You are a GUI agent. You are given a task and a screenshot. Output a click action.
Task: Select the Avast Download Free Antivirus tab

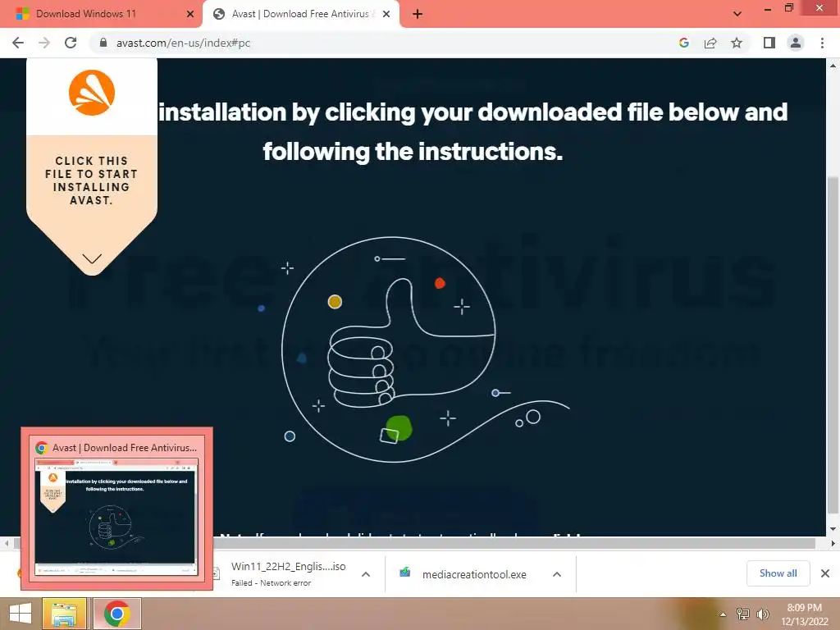click(301, 14)
